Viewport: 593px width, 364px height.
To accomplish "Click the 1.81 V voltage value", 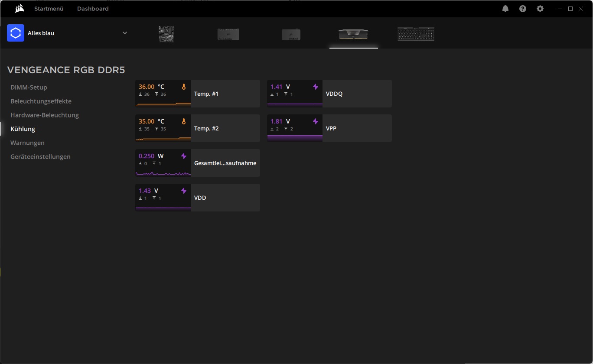I will (280, 121).
